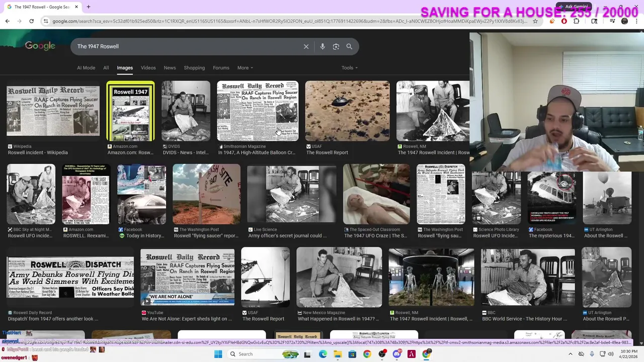The image size is (644, 362).
Task: Go back to previous browser page
Action: pos(7,21)
